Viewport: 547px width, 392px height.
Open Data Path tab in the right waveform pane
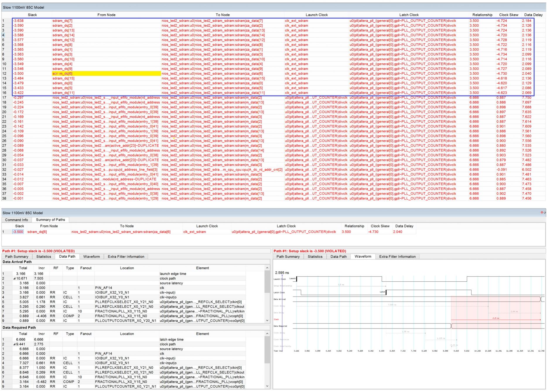[339, 257]
